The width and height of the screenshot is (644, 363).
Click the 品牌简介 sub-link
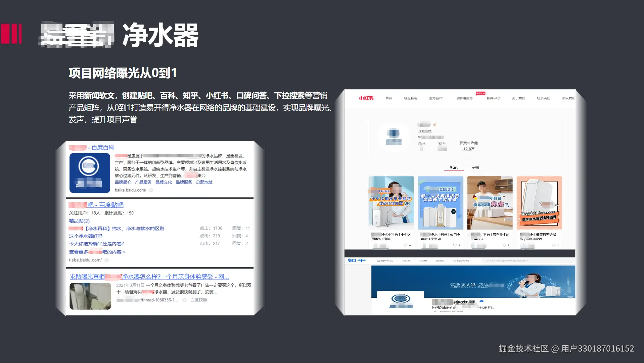coord(123,182)
